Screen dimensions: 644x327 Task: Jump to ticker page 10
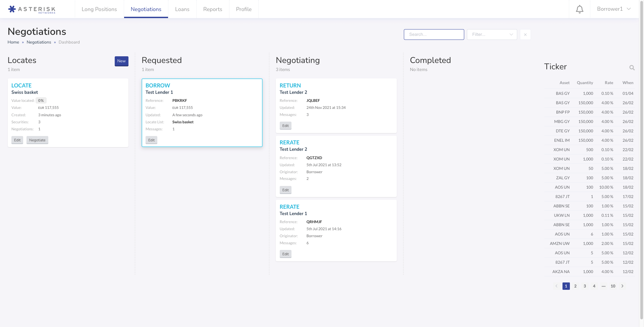pos(613,286)
